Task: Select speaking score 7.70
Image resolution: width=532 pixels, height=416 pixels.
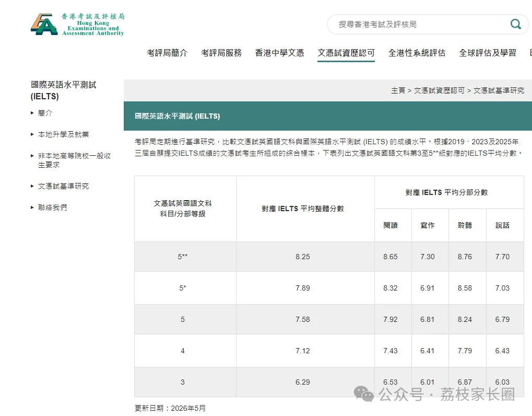Action: tap(502, 257)
